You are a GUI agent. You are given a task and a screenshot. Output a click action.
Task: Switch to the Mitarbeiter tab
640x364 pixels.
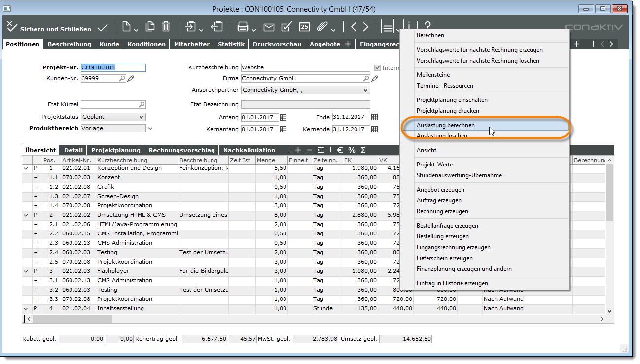point(191,44)
